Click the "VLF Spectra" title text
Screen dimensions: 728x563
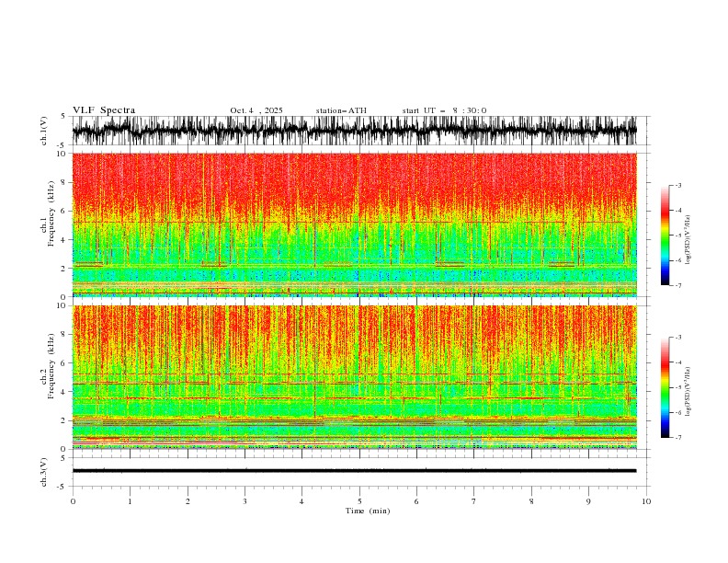tap(104, 110)
